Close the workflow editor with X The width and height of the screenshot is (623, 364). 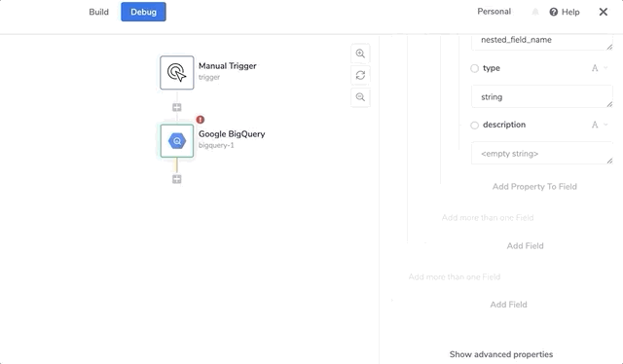pos(604,12)
